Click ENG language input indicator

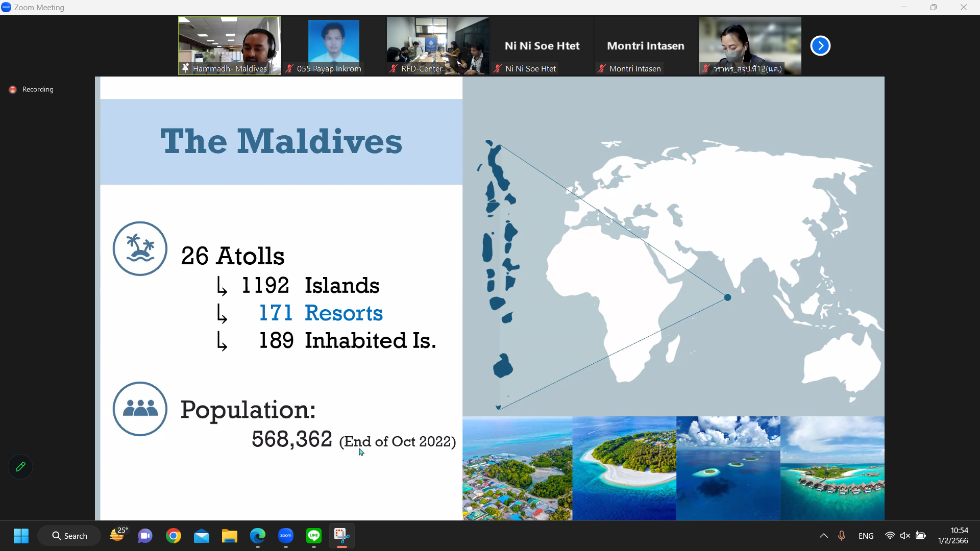tap(866, 536)
